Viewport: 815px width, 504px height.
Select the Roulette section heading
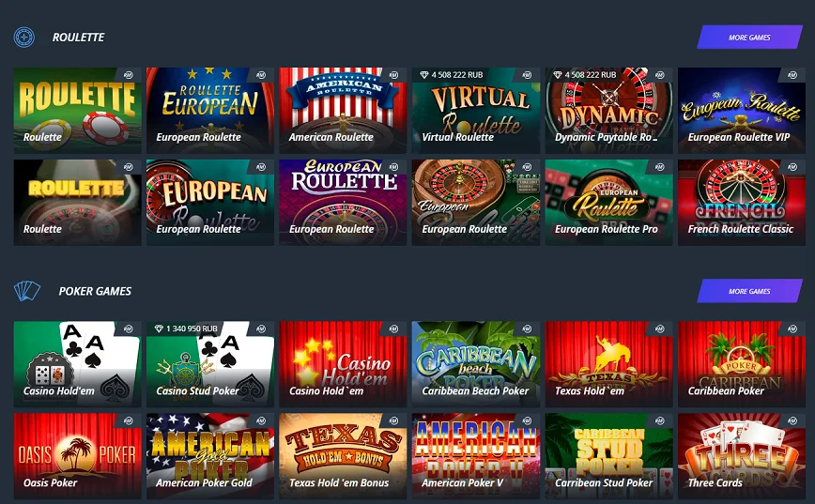[79, 38]
